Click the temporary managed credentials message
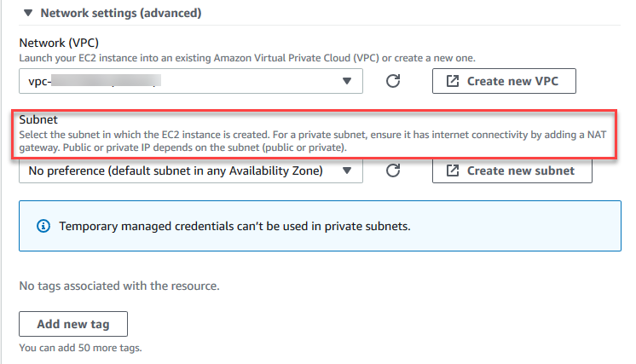Screen dimensions: 636x364 point(236,226)
